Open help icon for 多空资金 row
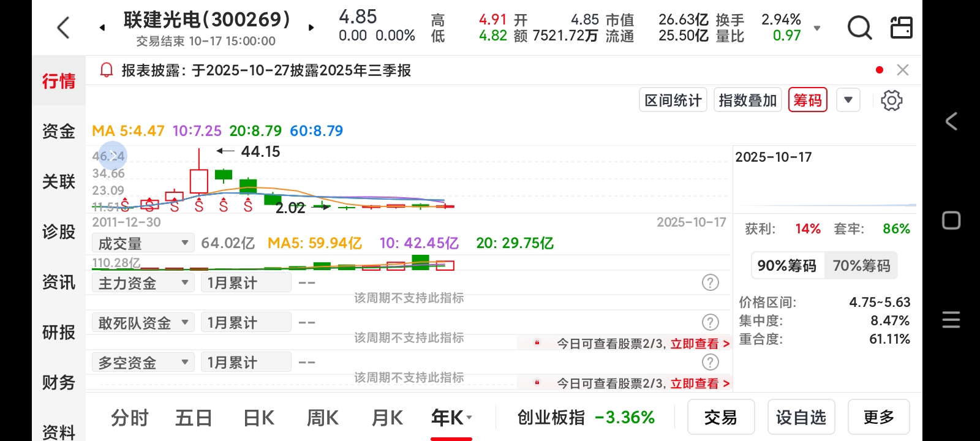The image size is (980, 441). point(710,362)
